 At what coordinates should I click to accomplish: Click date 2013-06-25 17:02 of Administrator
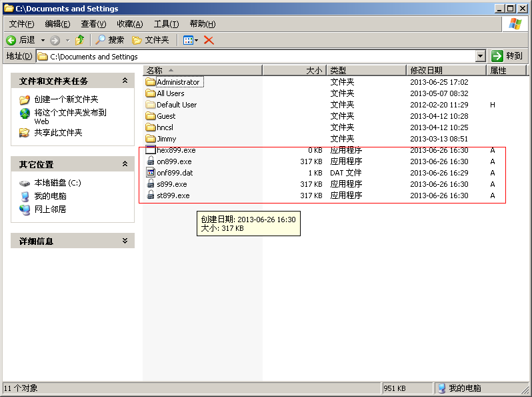[x=439, y=82]
